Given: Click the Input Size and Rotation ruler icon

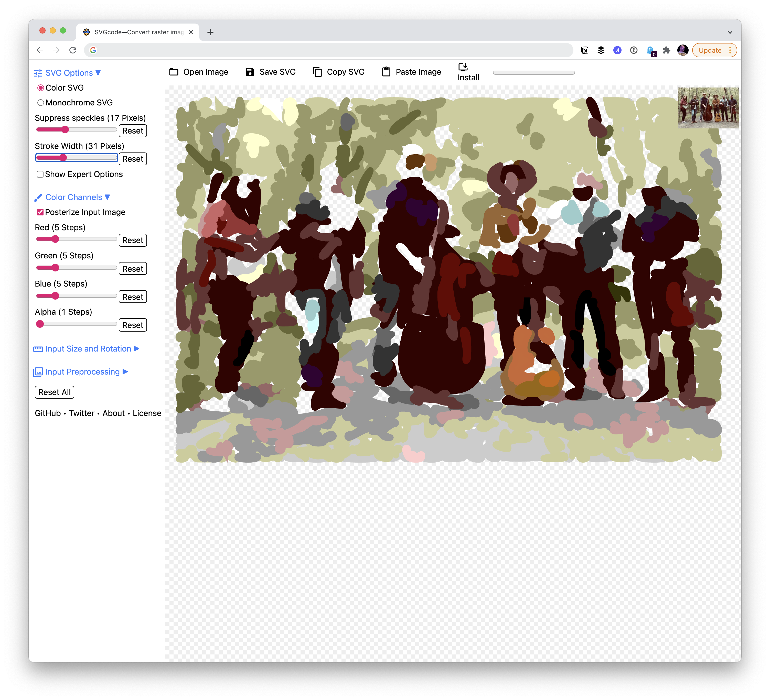Looking at the screenshot, I should pyautogui.click(x=38, y=349).
